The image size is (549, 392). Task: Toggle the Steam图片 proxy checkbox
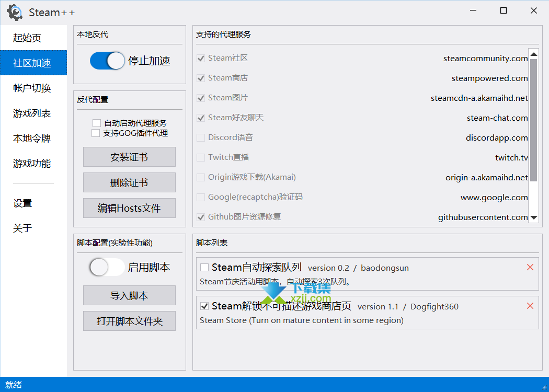click(x=201, y=98)
